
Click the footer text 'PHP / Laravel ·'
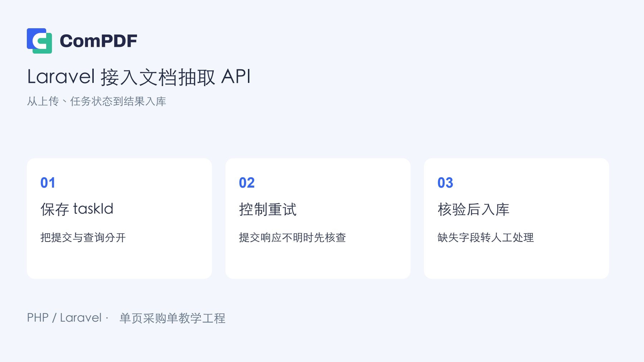click(x=68, y=318)
